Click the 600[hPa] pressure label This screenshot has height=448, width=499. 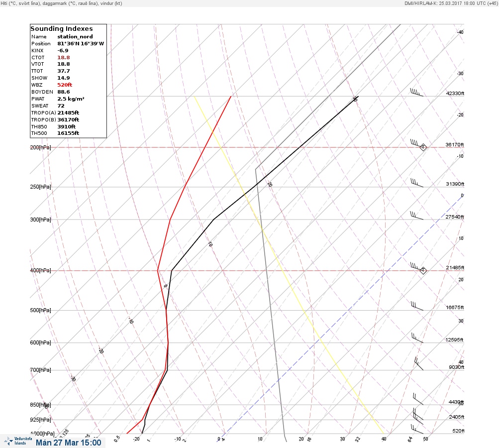point(40,342)
